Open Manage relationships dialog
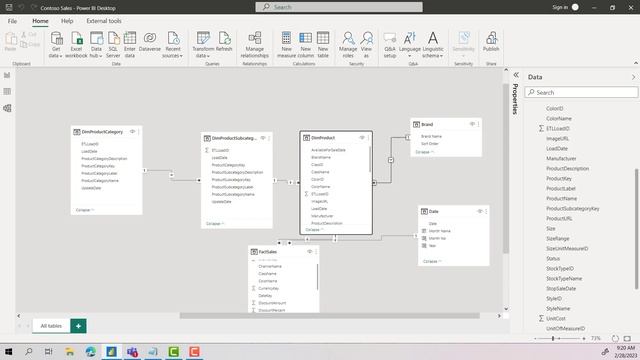Viewport: 640px width, 360px height. 255,45
